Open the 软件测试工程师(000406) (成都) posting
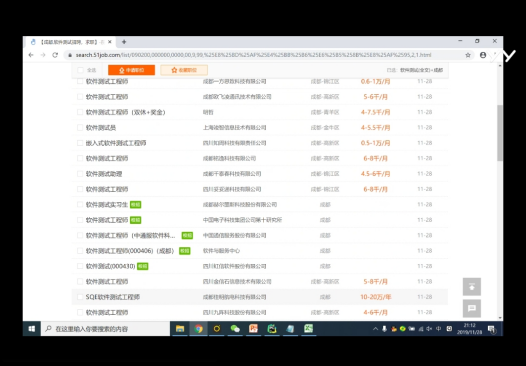Image resolution: width=526 pixels, height=366 pixels. pos(130,251)
